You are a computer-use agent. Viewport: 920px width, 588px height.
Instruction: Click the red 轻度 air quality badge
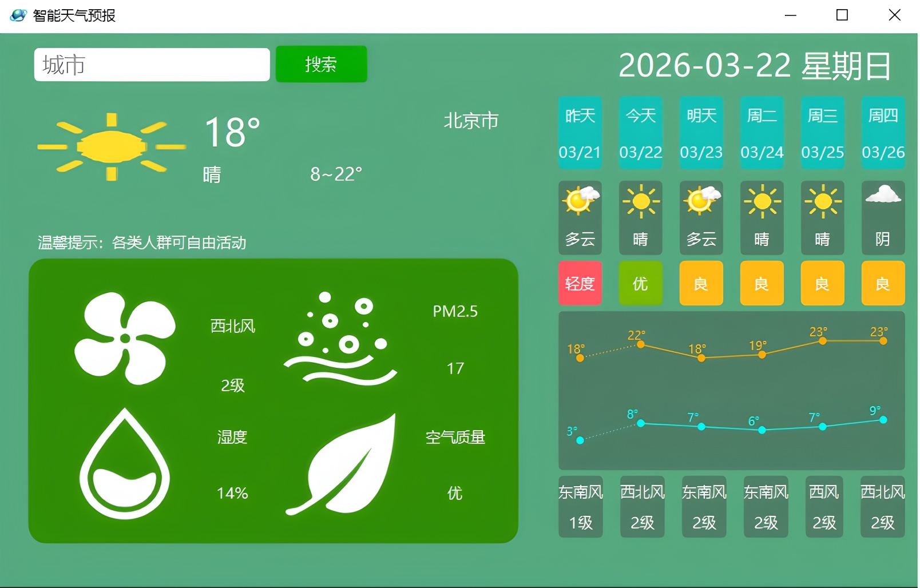580,283
